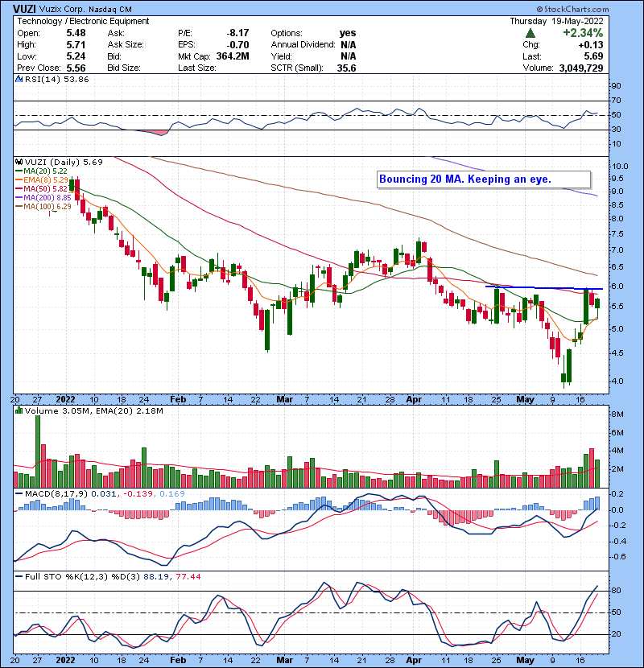Click the date Thursday 19-May-2022
644x668 pixels.
[556, 21]
